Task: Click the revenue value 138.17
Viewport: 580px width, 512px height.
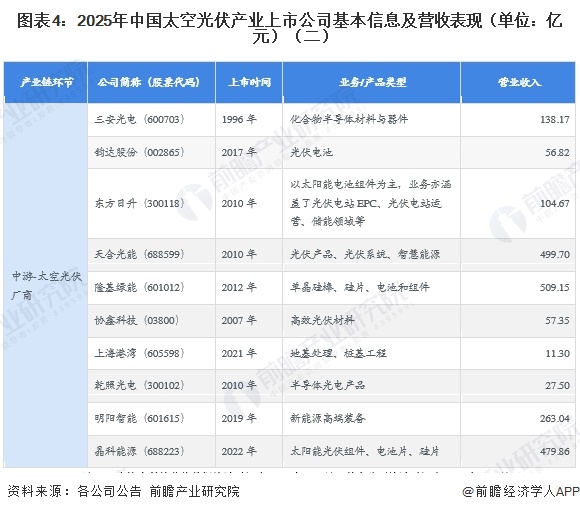Action: pos(554,119)
